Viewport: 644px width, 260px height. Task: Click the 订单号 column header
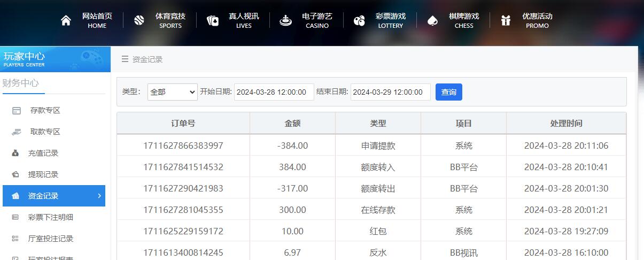pyautogui.click(x=183, y=124)
